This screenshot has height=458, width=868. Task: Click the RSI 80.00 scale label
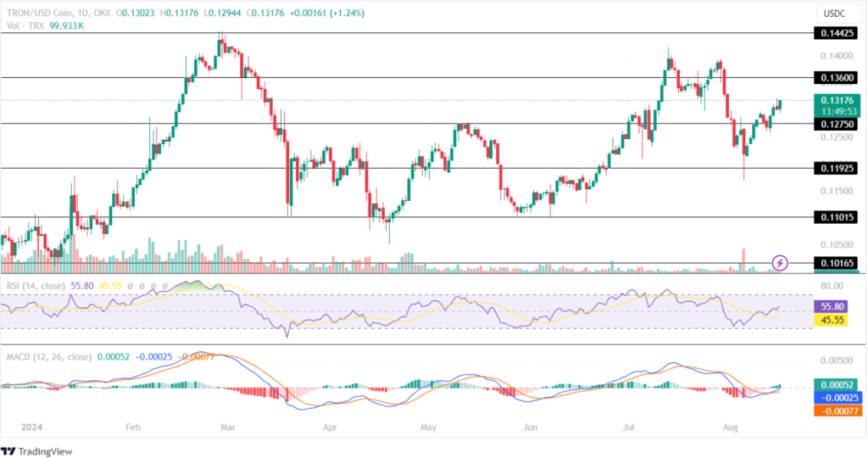click(x=832, y=286)
